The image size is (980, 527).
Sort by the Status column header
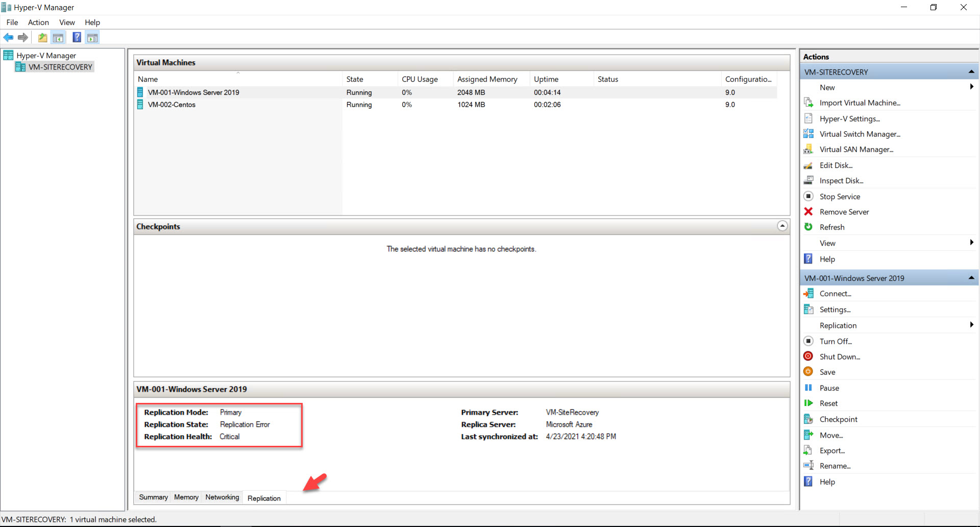(657, 79)
